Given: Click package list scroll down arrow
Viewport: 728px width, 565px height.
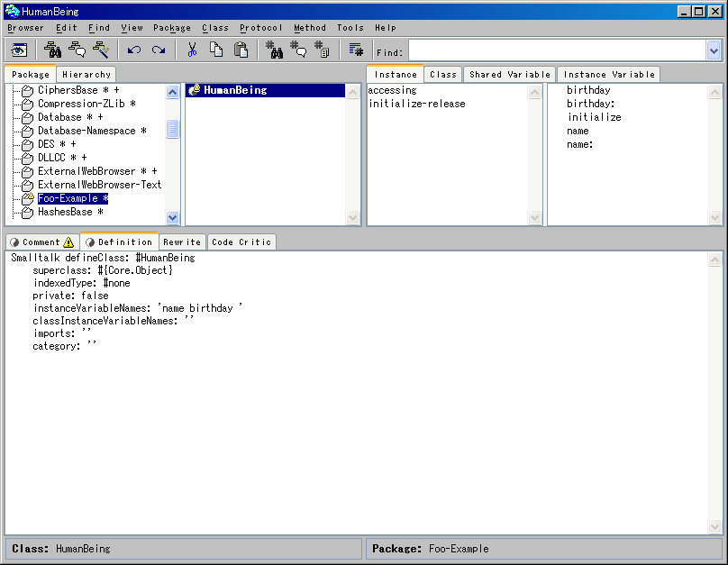Looking at the screenshot, I should pyautogui.click(x=172, y=217).
